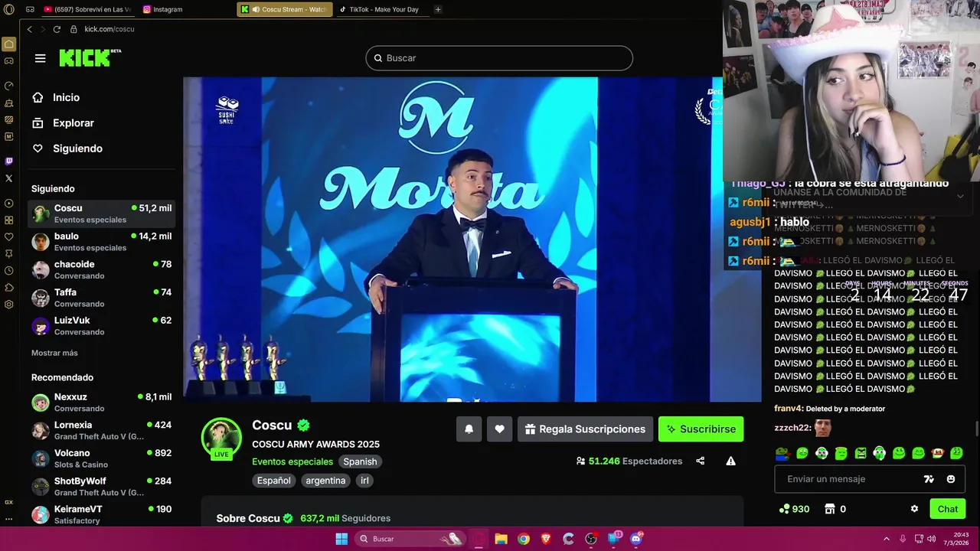Viewport: 980px width, 551px height.
Task: Open browser sidebar bookmarks heart icon
Action: [x=8, y=237]
